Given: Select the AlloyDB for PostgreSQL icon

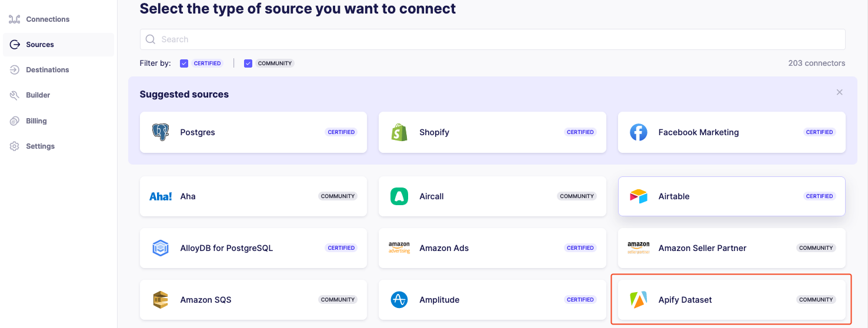Looking at the screenshot, I should [x=160, y=248].
